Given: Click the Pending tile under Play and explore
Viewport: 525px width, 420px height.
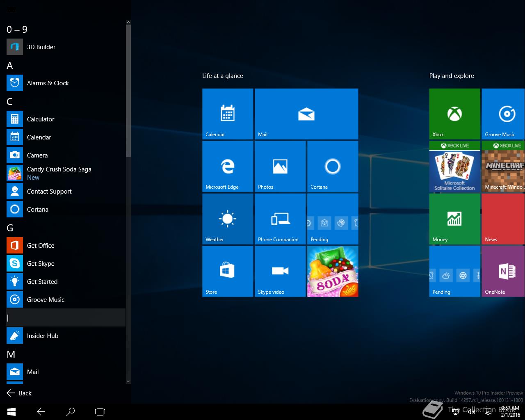Looking at the screenshot, I should (454, 272).
